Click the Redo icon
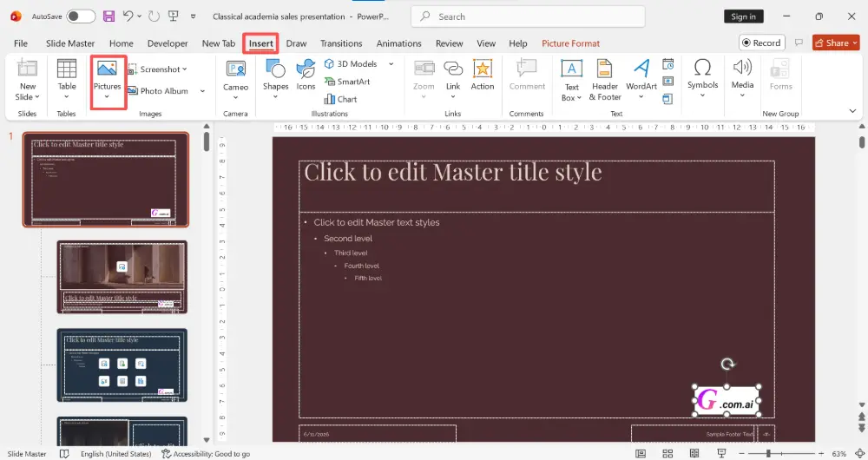 tap(154, 16)
